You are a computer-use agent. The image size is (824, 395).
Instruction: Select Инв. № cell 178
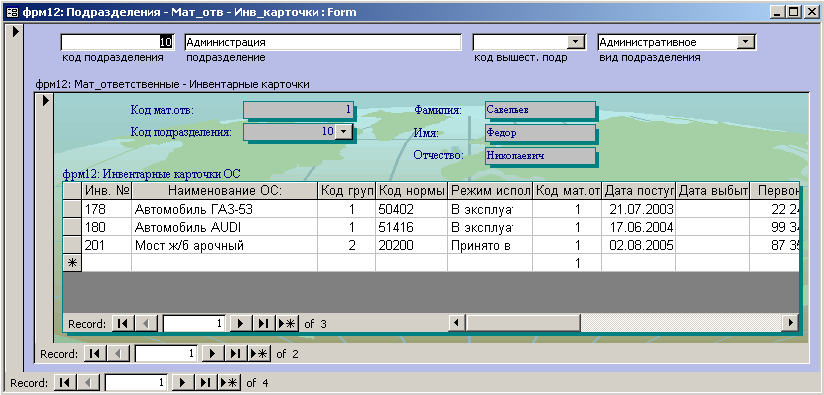click(x=107, y=210)
